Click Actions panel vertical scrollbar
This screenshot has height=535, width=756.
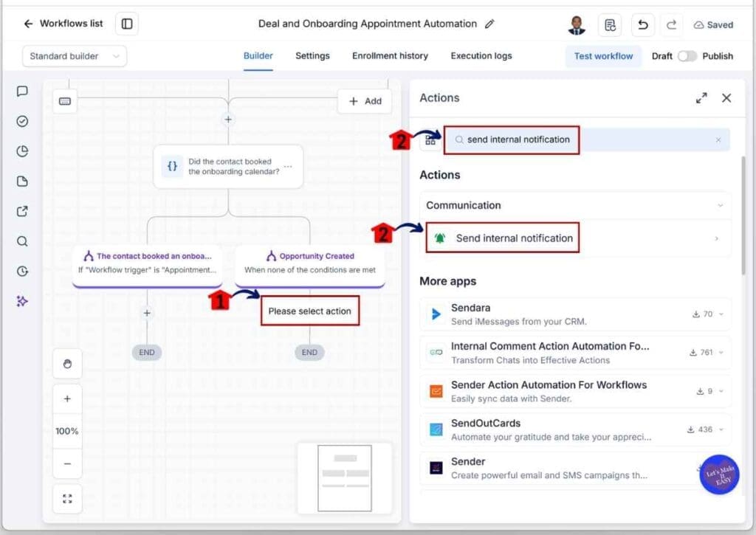click(743, 215)
